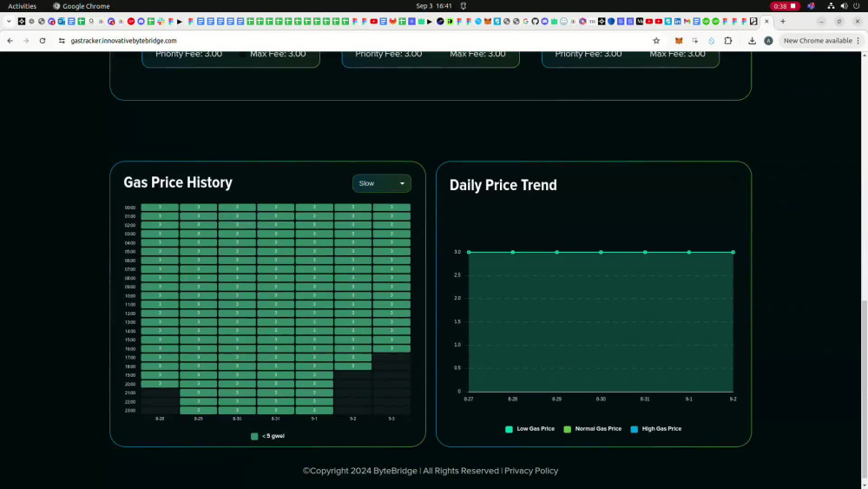Click the 23:00 heatmap cell for 9-1
This screenshot has width=868, height=489.
tap(314, 410)
